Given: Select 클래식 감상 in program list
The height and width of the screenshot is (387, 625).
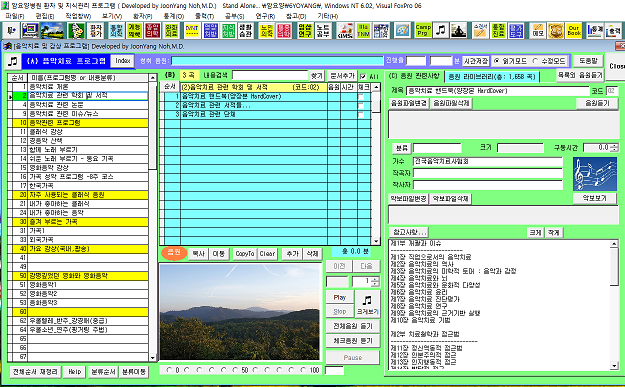Looking at the screenshot, I should coord(88,132).
